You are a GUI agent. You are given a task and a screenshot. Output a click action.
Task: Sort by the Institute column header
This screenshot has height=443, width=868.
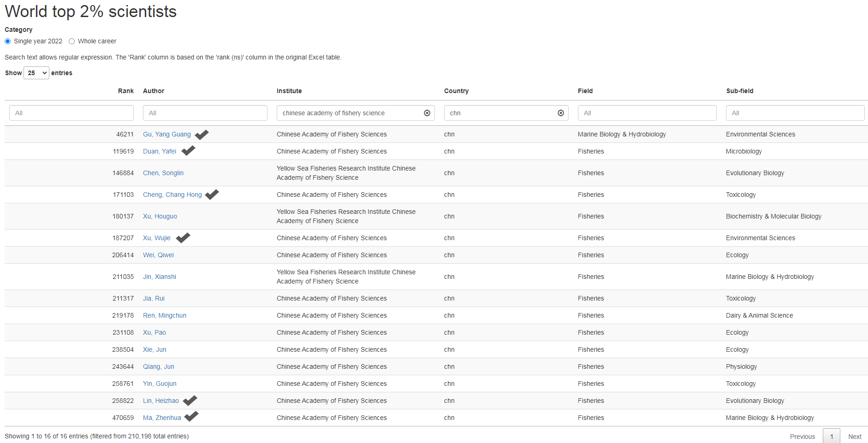(289, 91)
